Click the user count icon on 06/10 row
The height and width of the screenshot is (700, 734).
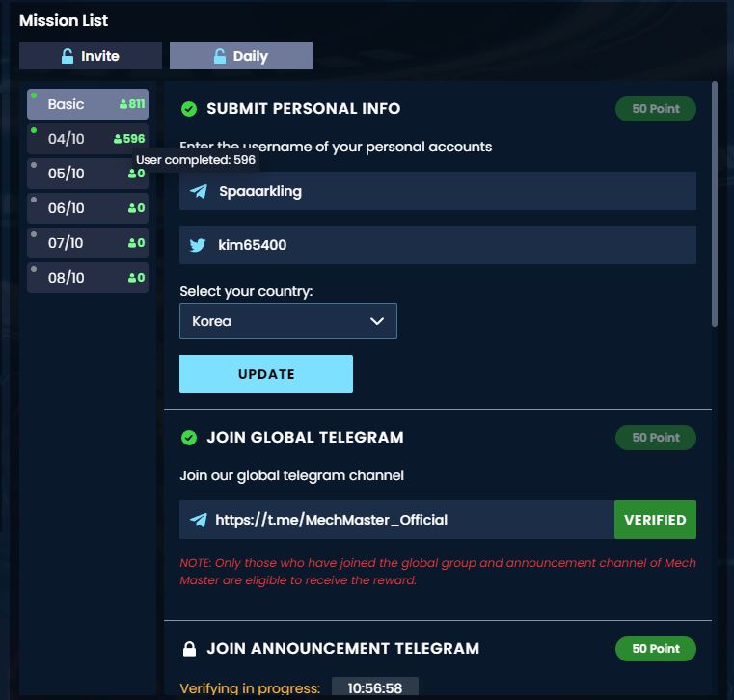[132, 208]
